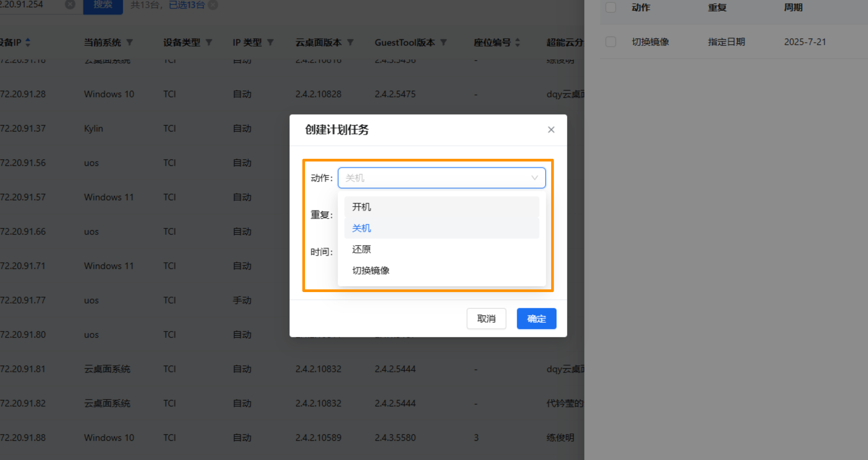Collapse the 动作 dropdown arrow
The width and height of the screenshot is (868, 460).
535,178
